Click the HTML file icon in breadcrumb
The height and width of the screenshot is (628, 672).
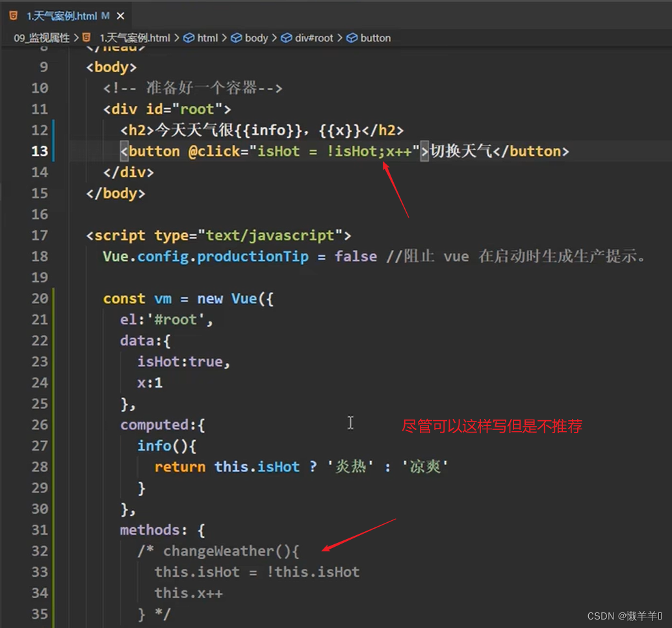86,38
